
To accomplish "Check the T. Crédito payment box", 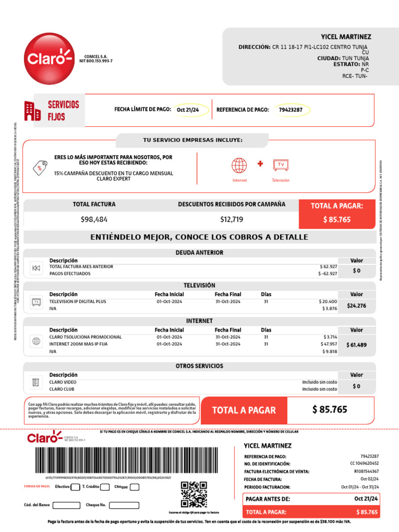I will point(105,487).
